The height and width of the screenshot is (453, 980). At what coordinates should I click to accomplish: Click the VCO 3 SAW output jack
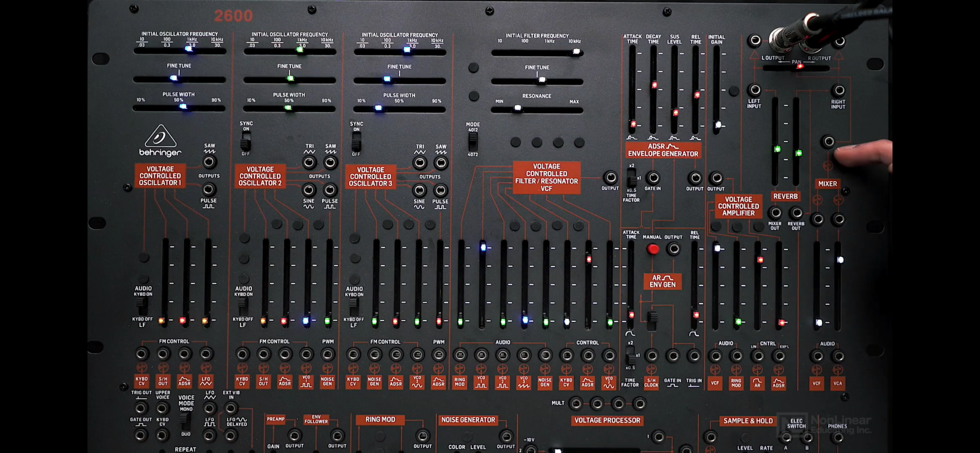coord(440,163)
